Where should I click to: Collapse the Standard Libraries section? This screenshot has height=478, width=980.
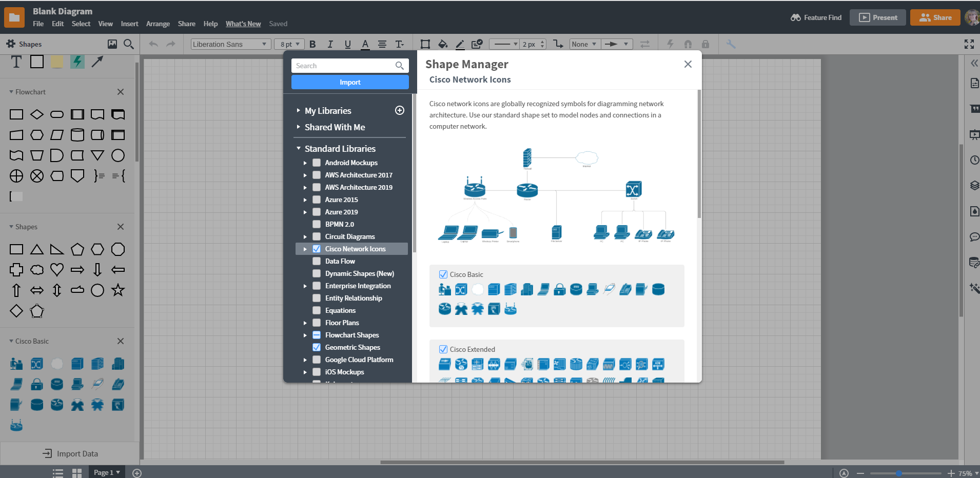point(298,148)
